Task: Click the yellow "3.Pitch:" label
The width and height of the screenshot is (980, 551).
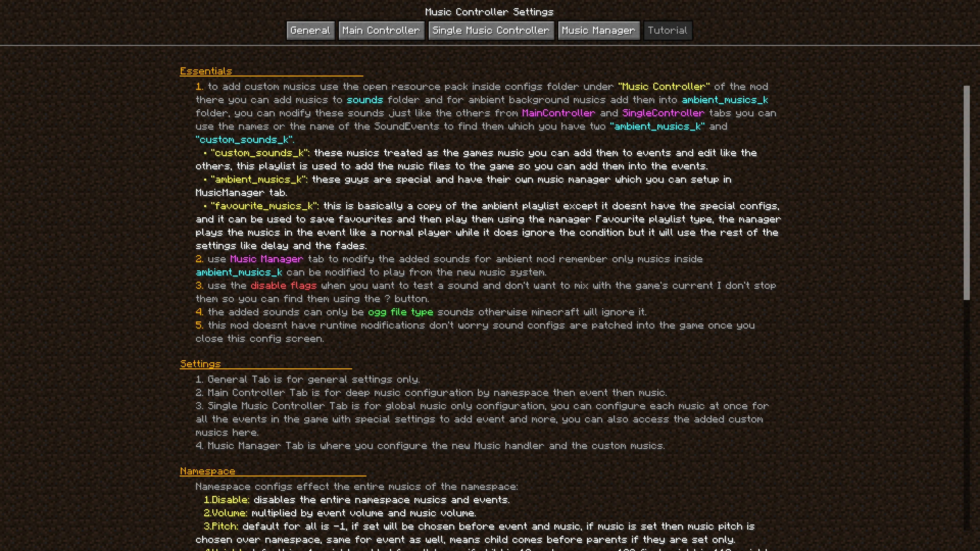Action: 221,526
